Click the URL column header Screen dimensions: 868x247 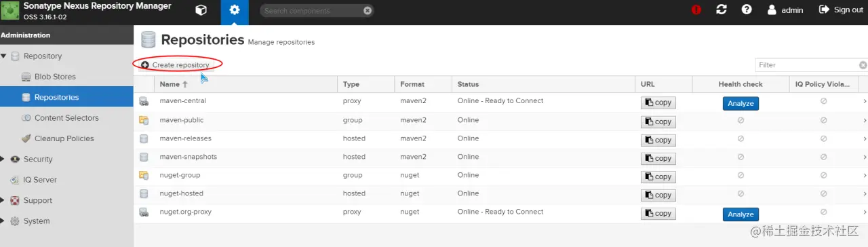click(663, 84)
